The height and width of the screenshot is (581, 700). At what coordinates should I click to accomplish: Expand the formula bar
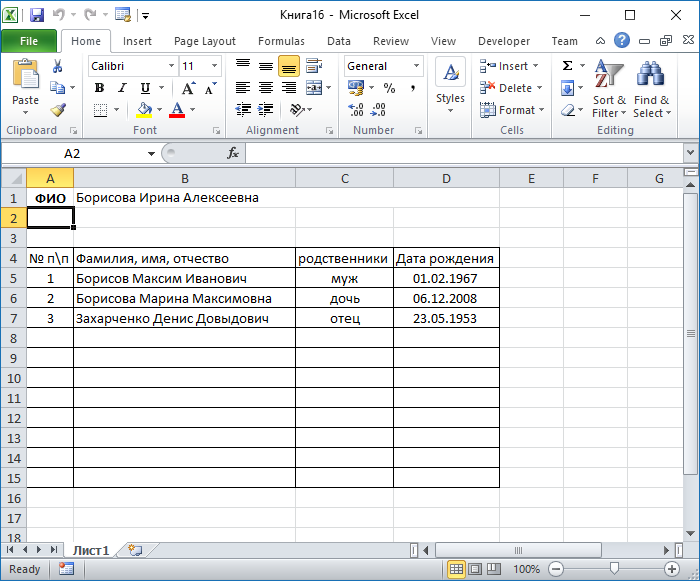tap(690, 153)
